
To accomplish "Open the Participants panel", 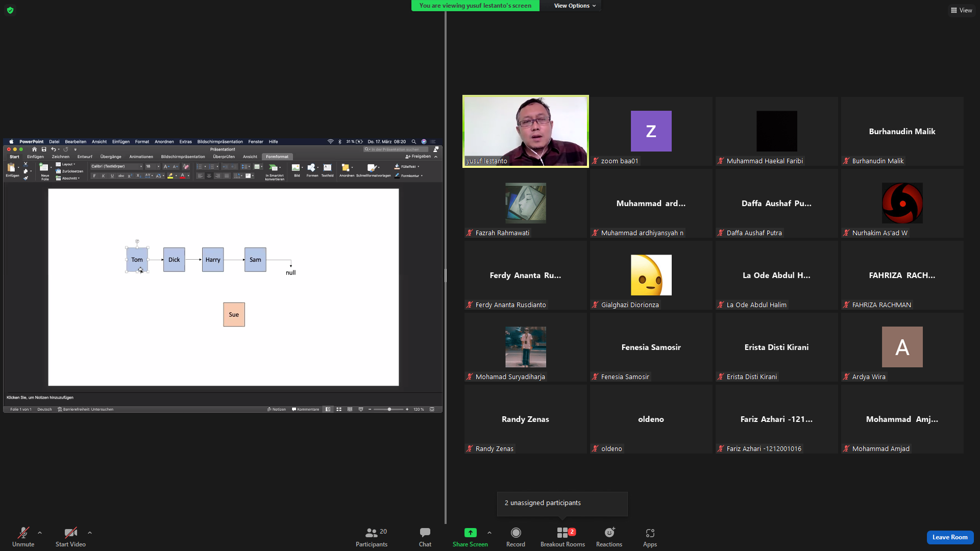I will [372, 537].
